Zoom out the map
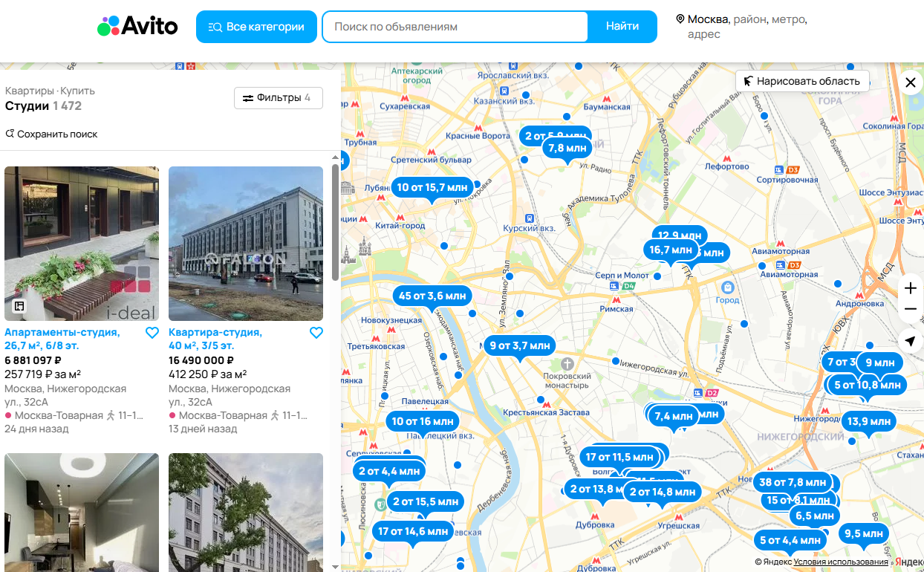This screenshot has height=572, width=924. pos(911,310)
